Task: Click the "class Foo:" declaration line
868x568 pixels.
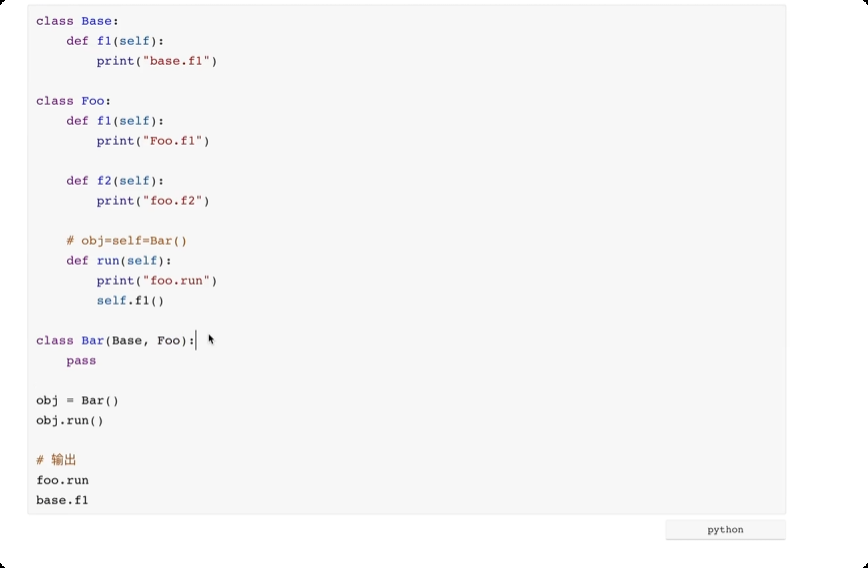Action: click(x=73, y=101)
